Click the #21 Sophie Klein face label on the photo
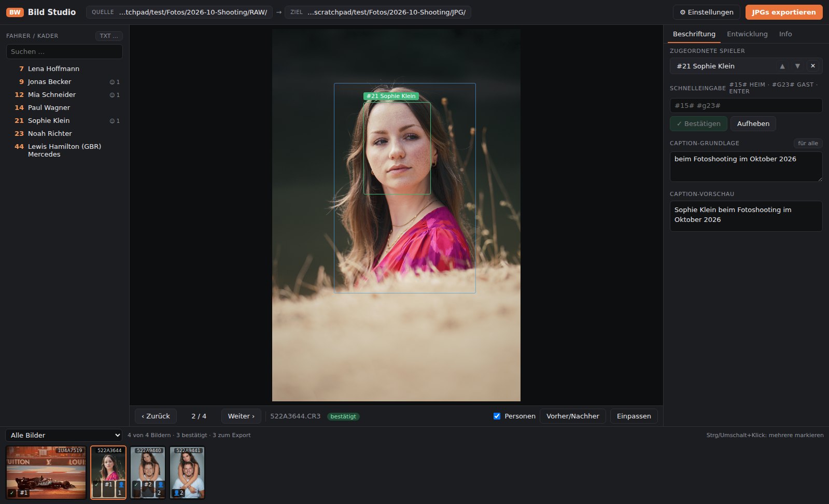Screen dimensions: 829x504 coord(391,96)
